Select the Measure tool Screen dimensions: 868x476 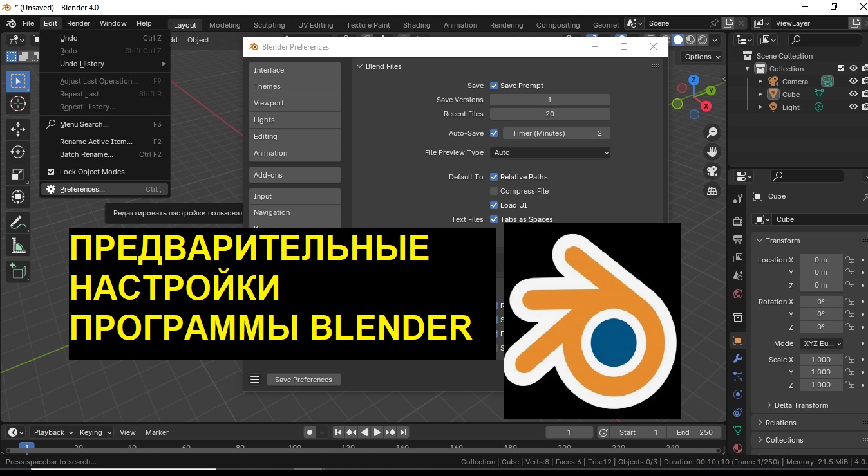[18, 246]
